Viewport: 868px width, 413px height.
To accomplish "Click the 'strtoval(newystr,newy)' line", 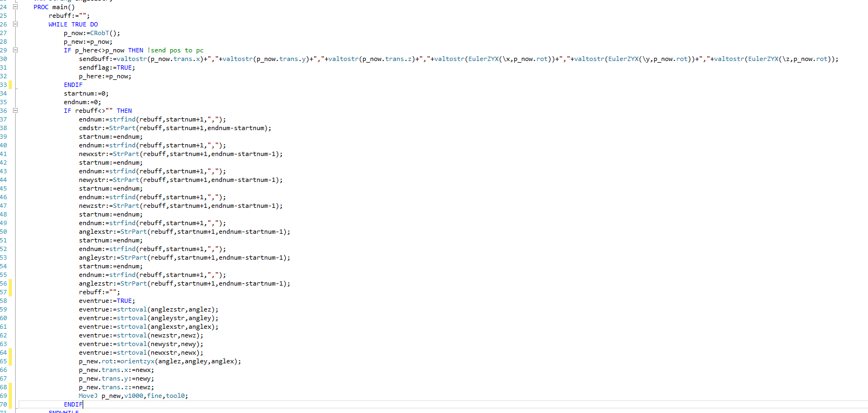I will (x=141, y=344).
